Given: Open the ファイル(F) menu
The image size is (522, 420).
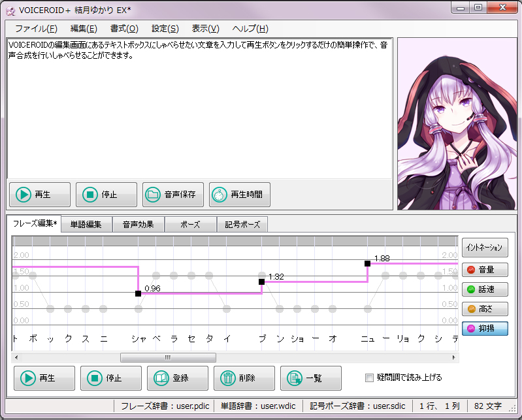Looking at the screenshot, I should pos(37,29).
